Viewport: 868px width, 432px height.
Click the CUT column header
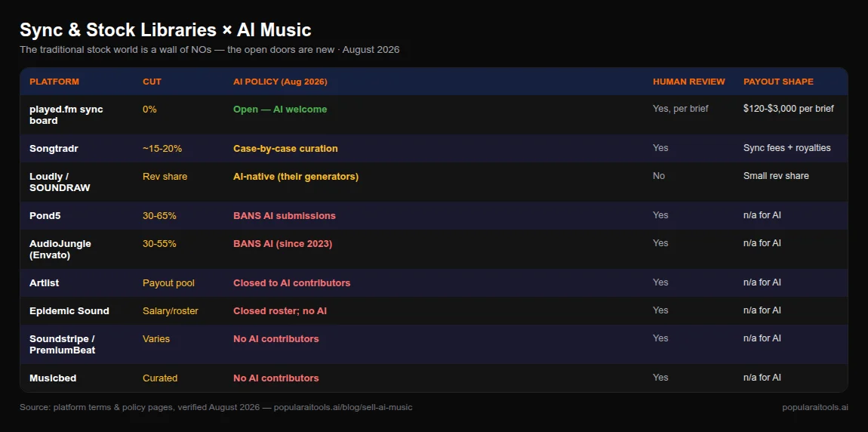tap(152, 82)
